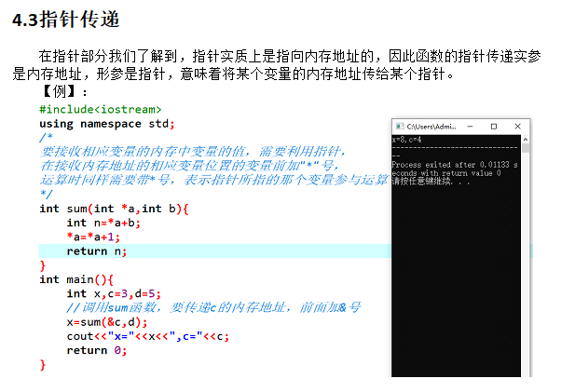This screenshot has height=392, width=575.
Task: Click the line int n=*a+b;
Action: [x=103, y=223]
